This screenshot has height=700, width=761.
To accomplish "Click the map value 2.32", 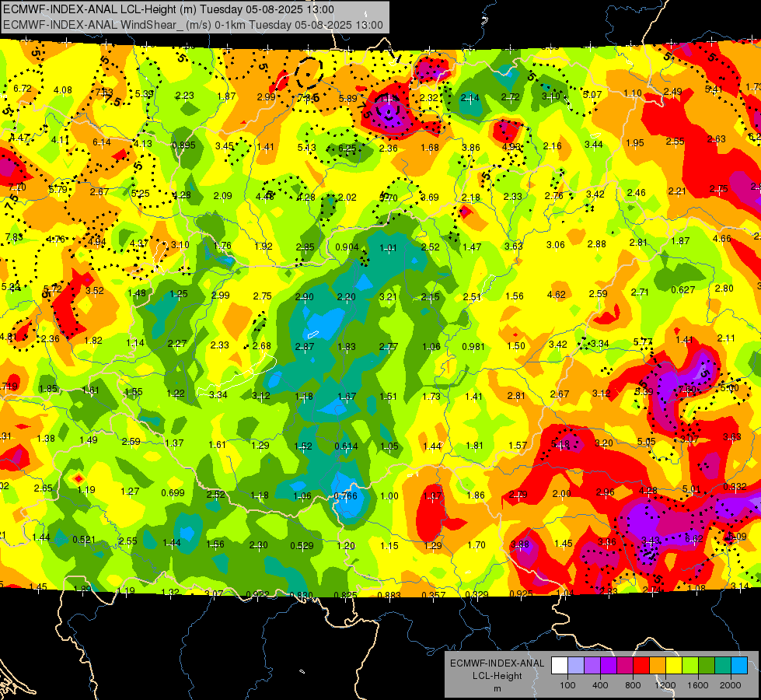I will point(429,98).
